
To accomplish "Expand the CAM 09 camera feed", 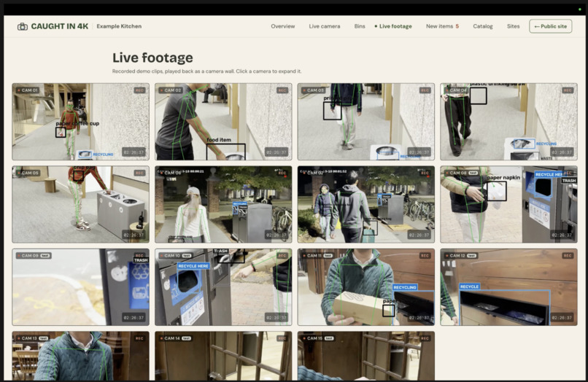I will pyautogui.click(x=81, y=286).
